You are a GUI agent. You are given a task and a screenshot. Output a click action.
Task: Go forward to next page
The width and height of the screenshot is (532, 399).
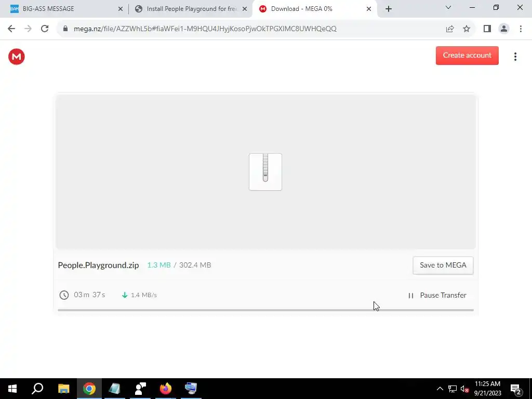(x=28, y=29)
